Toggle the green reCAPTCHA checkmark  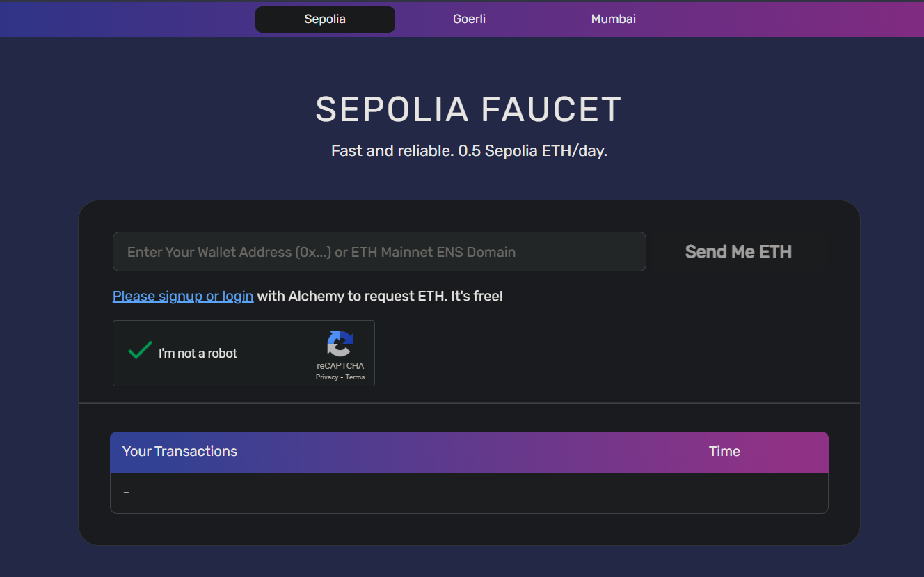tap(140, 350)
